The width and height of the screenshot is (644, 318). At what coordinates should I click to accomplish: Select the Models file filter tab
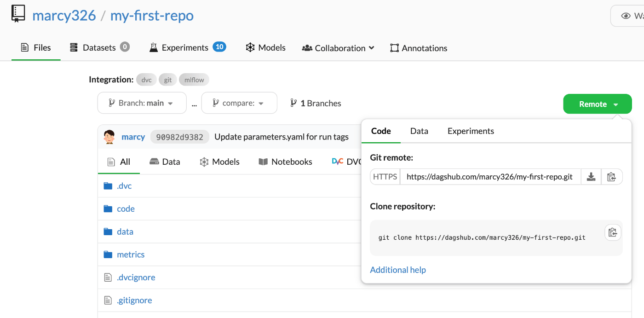click(219, 162)
